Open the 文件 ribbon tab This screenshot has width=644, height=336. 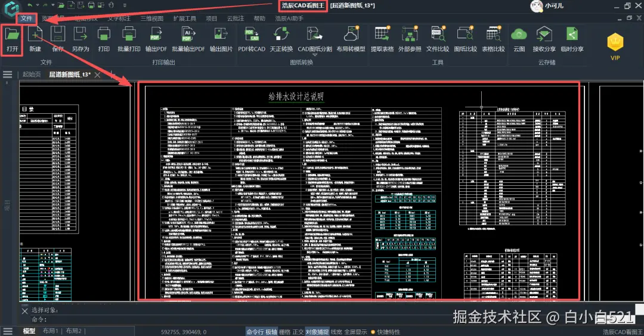click(27, 18)
